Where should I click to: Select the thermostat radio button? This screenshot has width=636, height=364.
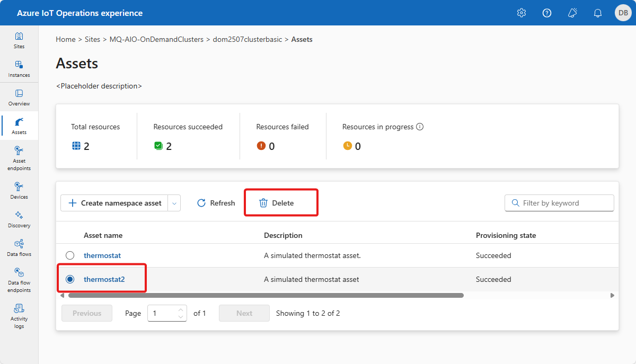70,255
